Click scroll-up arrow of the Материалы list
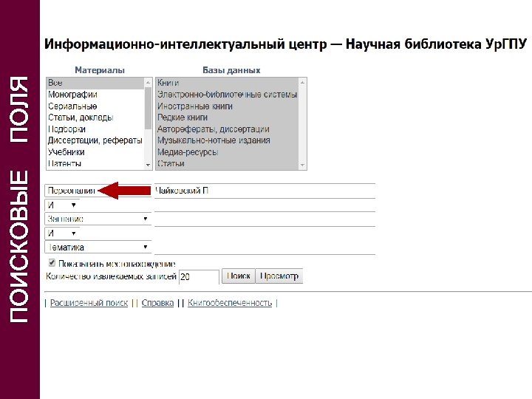 coord(148,83)
